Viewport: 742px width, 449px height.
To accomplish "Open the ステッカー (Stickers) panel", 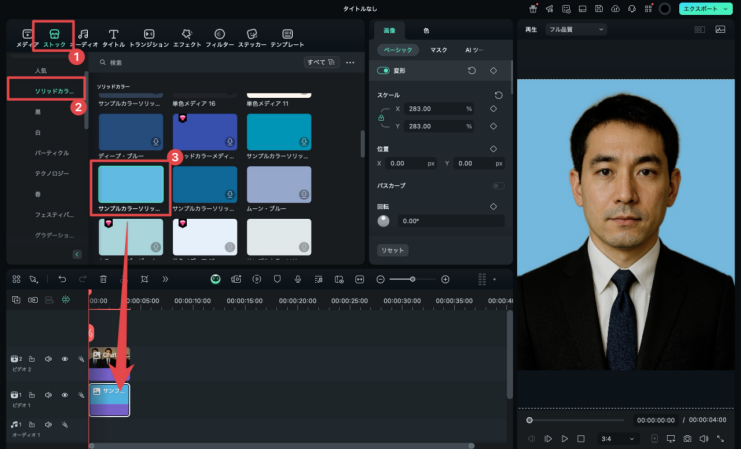I will pos(252,38).
